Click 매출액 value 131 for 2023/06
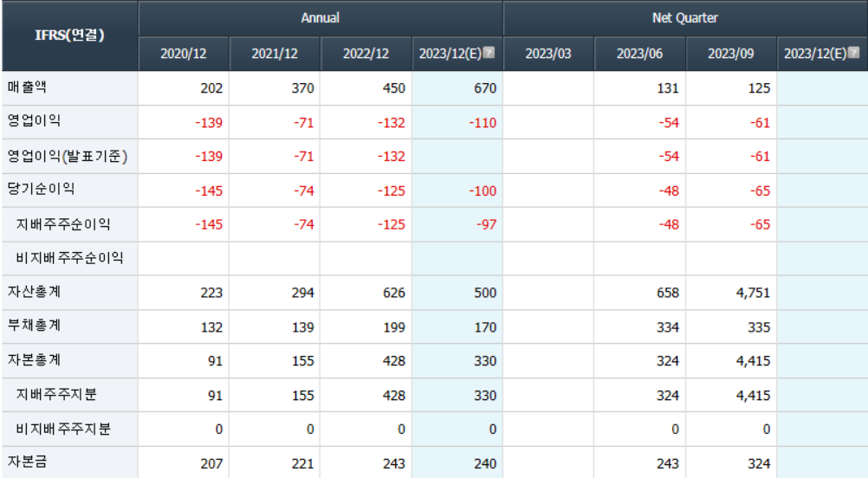 pyautogui.click(x=668, y=88)
